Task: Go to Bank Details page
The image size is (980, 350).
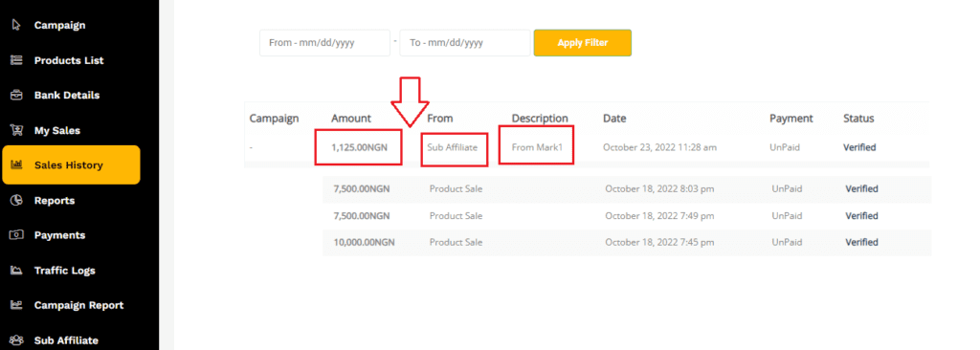Action: click(66, 96)
